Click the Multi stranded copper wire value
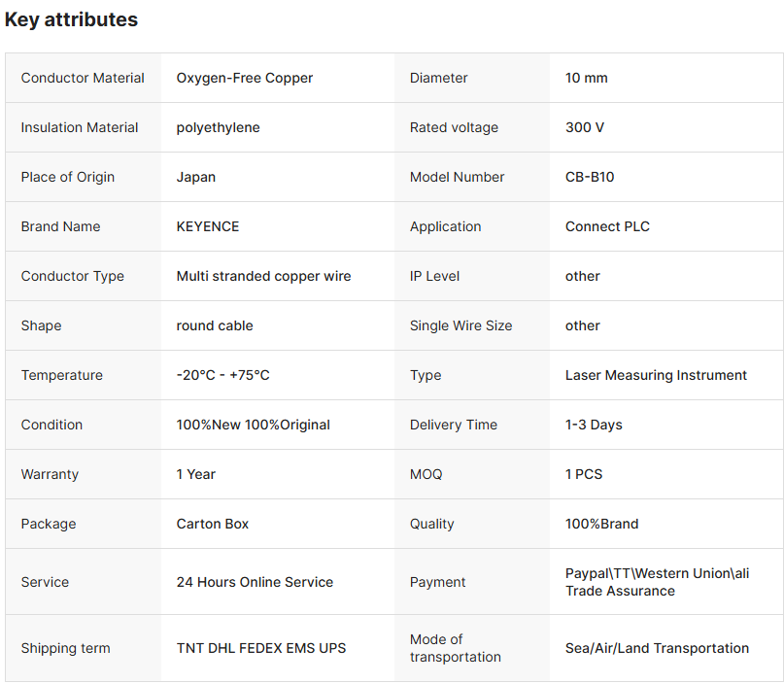The width and height of the screenshot is (784, 683). click(x=263, y=276)
